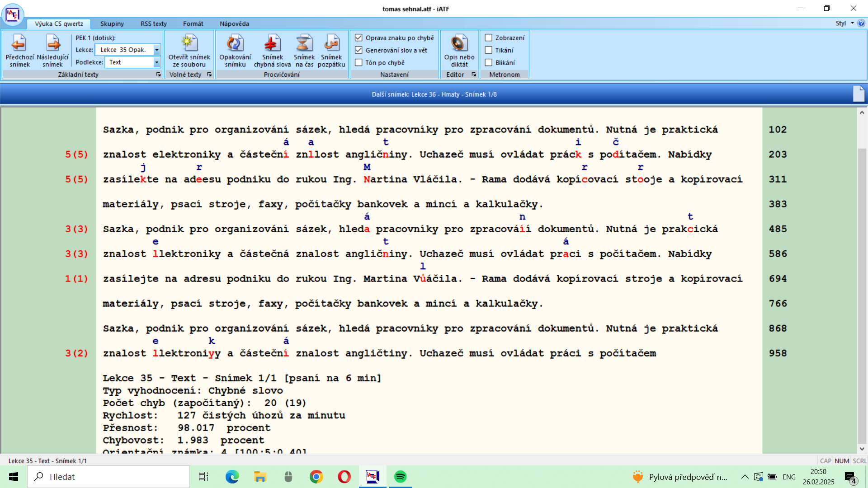Click Snímek na čas hourglass icon
The width and height of the screenshot is (868, 488).
(304, 44)
